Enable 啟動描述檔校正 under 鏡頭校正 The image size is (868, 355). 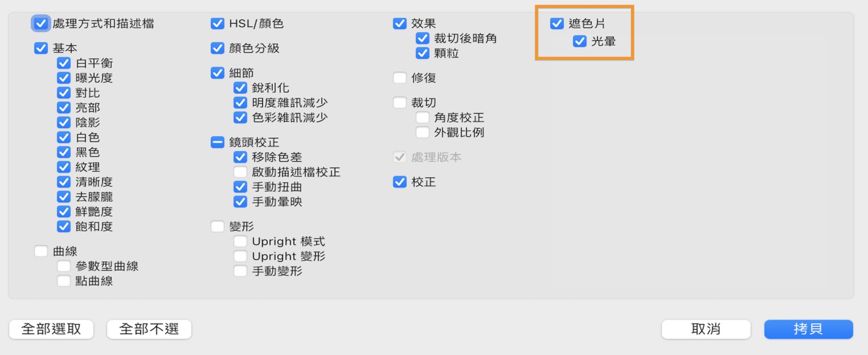[x=240, y=172]
